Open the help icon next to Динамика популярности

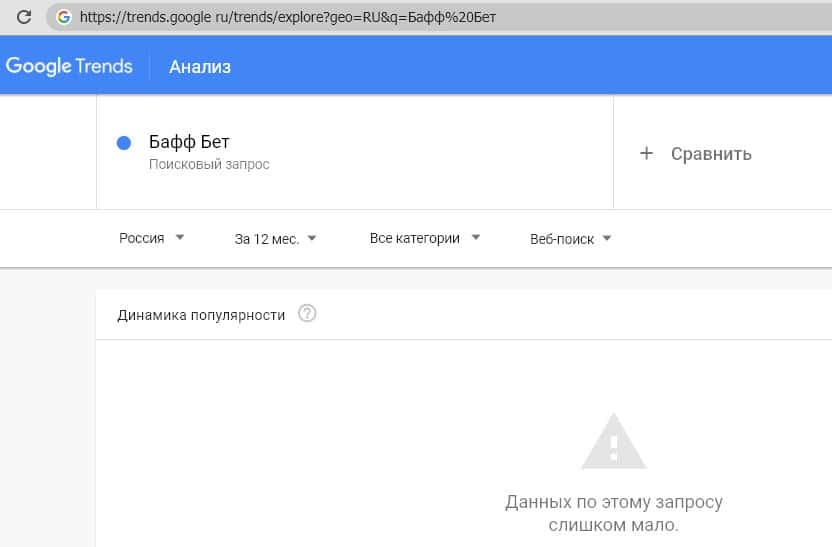(307, 314)
